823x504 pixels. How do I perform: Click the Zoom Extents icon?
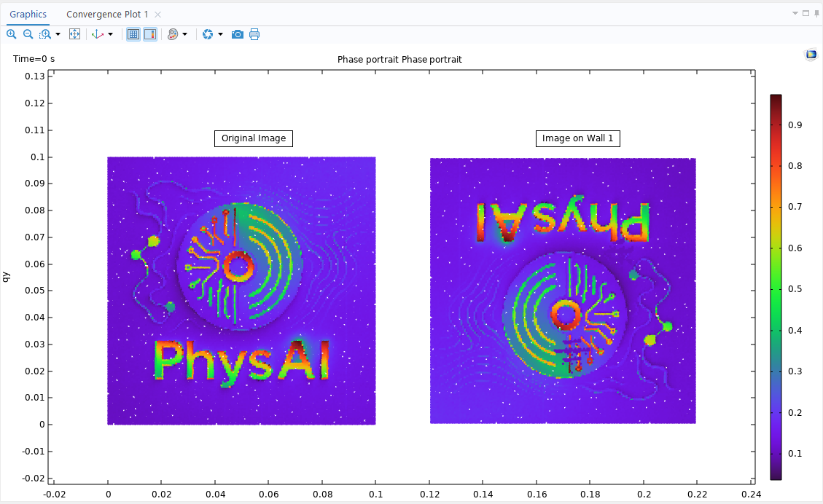pyautogui.click(x=74, y=34)
